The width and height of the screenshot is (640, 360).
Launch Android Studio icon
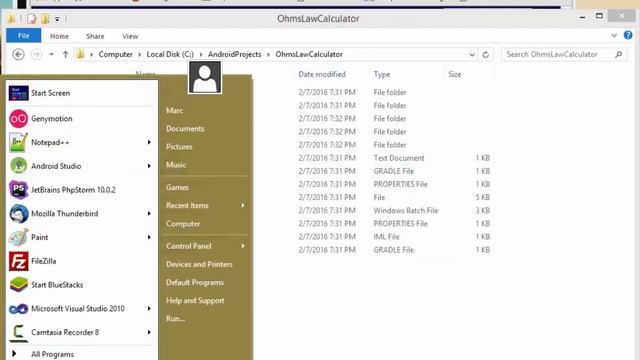(x=18, y=166)
